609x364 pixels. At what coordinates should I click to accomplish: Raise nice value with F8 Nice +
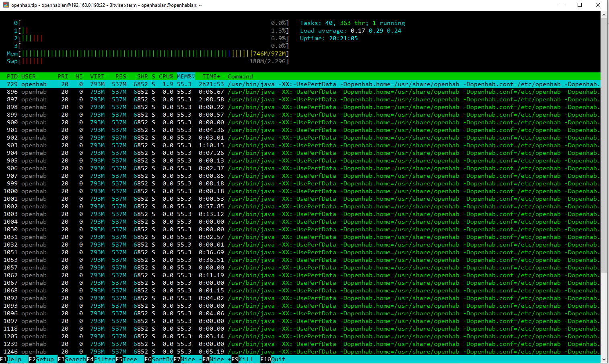(x=217, y=359)
